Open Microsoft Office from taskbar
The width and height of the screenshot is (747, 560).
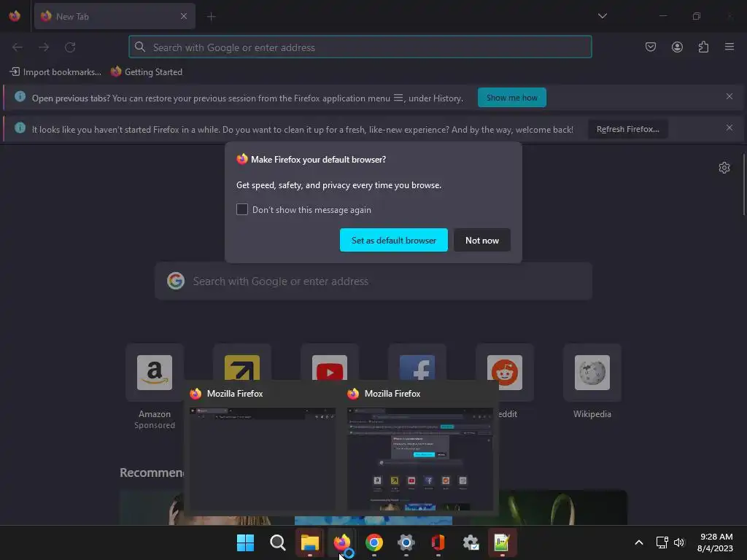pos(438,542)
